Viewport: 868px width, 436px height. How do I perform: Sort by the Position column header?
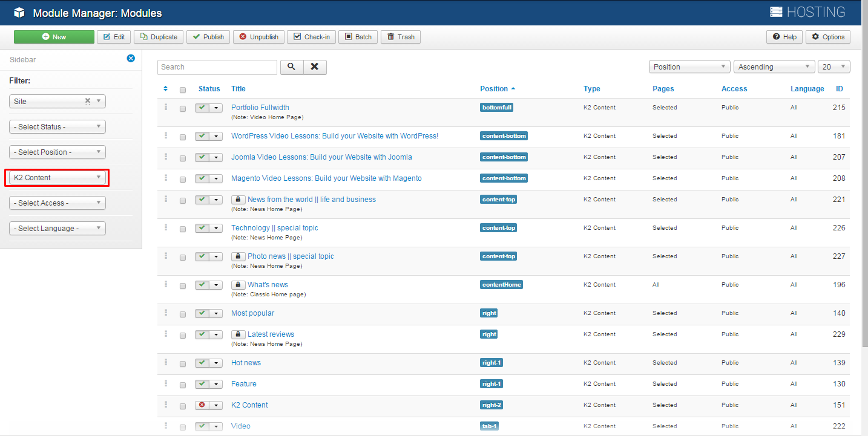pos(498,89)
